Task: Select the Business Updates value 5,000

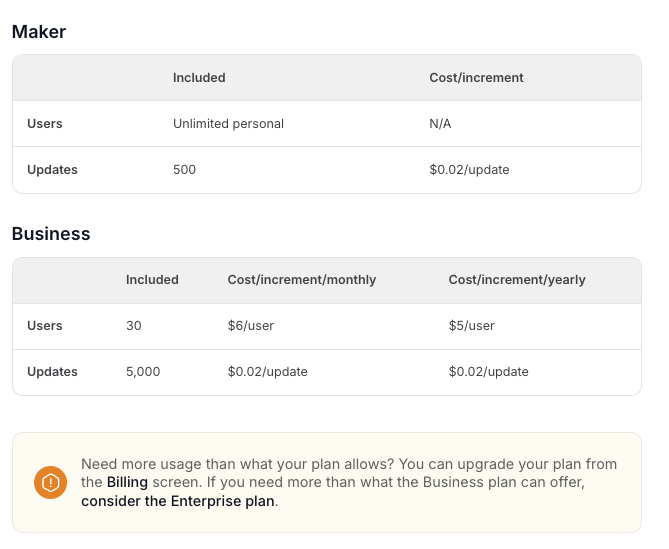Action: [x=143, y=372]
